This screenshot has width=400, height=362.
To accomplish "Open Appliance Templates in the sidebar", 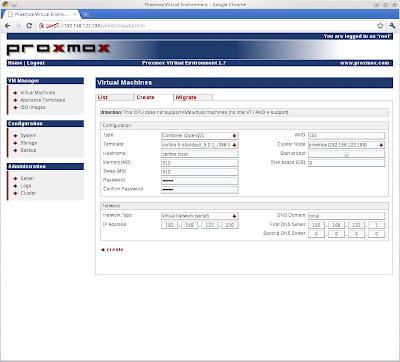I will (43, 100).
